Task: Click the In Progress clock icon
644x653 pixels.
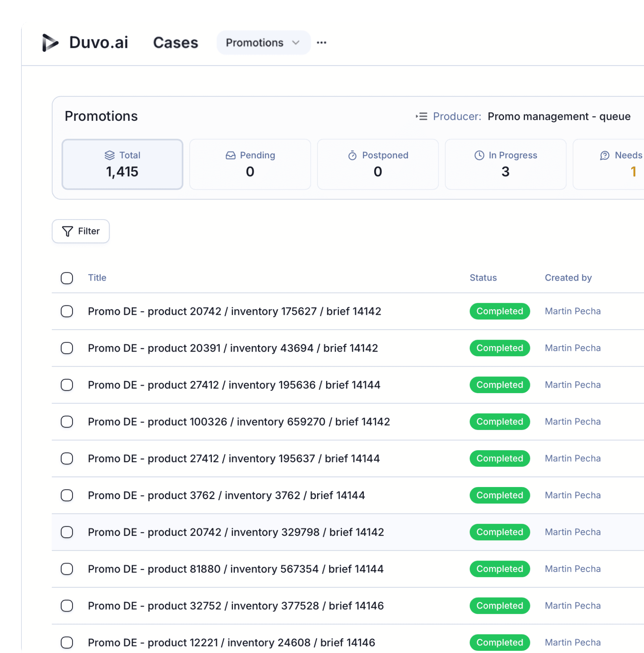Action: click(x=479, y=155)
